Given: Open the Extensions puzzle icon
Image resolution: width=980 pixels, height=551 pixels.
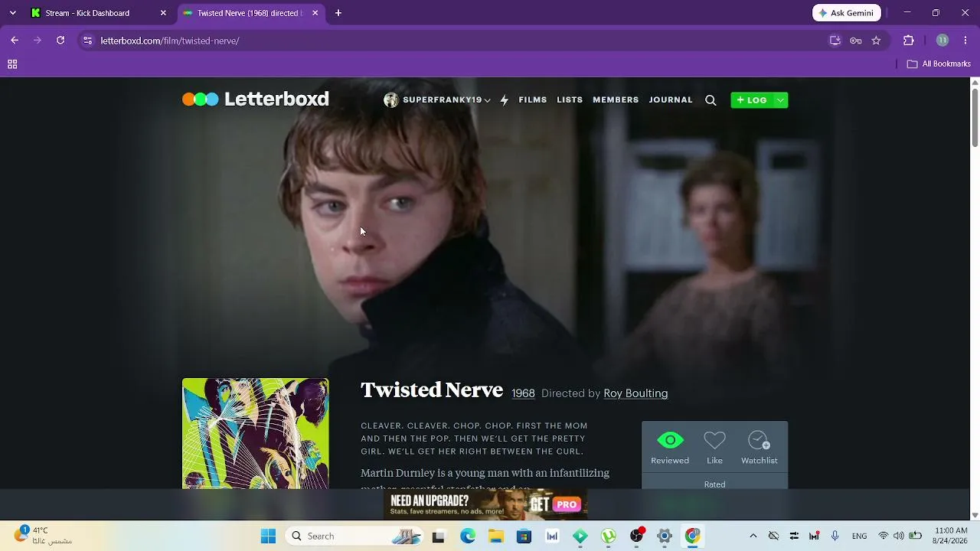Looking at the screenshot, I should (x=909, y=41).
